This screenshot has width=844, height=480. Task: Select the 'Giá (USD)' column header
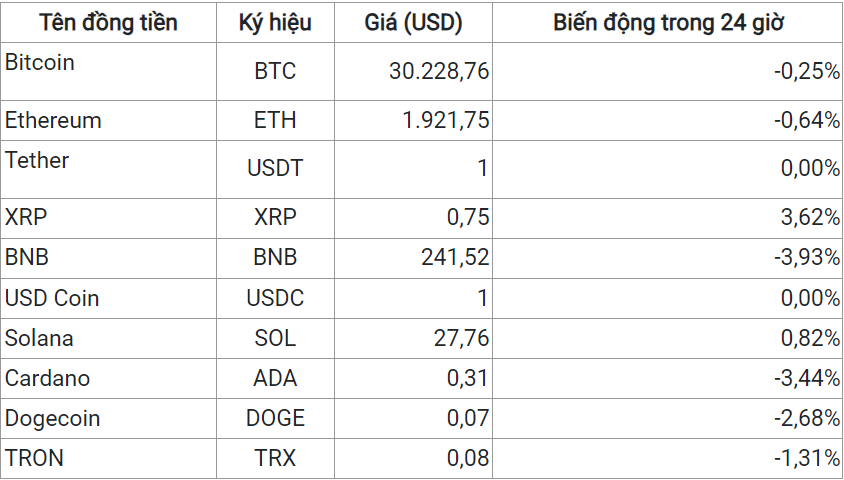[412, 23]
